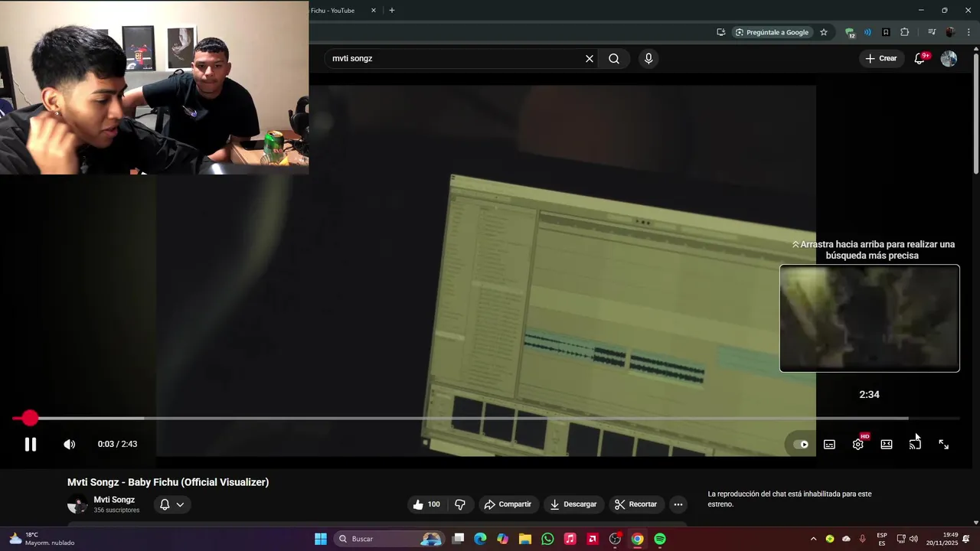Open Apple Music from the taskbar

pos(570,539)
